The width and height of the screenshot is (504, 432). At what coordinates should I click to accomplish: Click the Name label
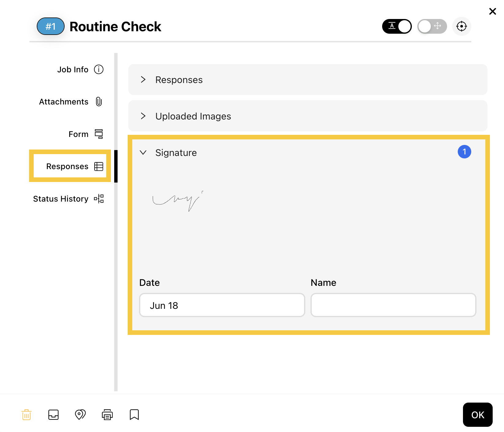pos(323,282)
